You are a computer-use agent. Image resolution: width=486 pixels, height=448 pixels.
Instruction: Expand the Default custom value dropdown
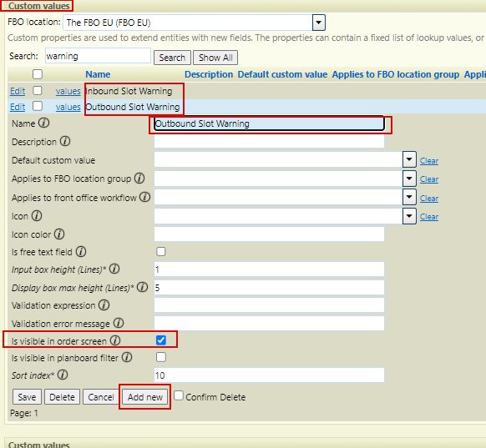click(x=409, y=159)
